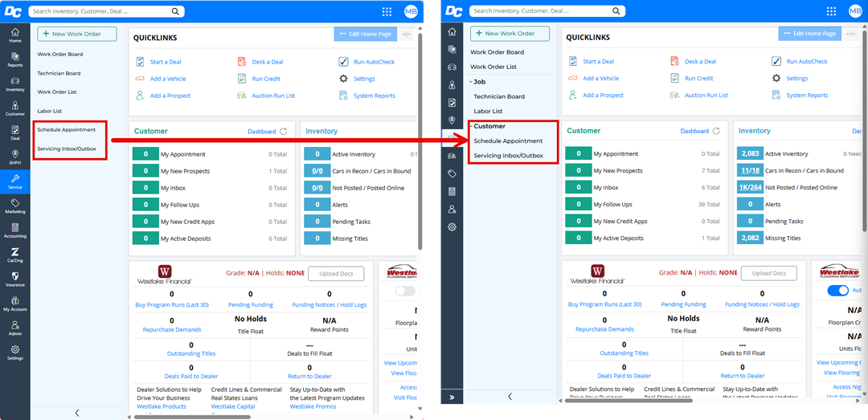Open Work Order List in the right screenshot
The image size is (868, 420).
click(x=493, y=67)
